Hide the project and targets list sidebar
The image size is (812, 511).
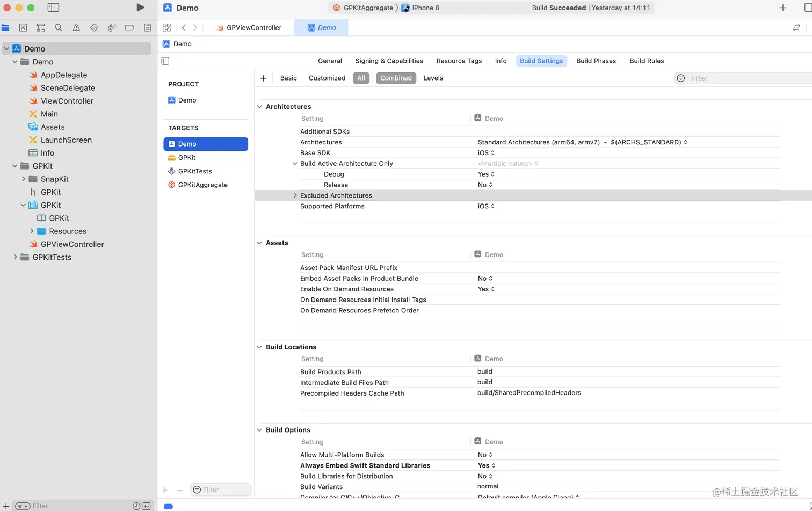tap(165, 61)
